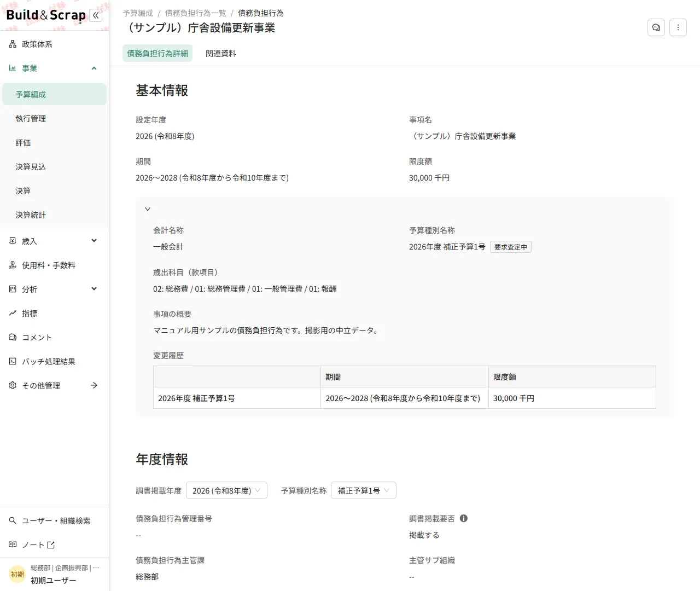Click 債務負担行為 in the breadcrumb
The height and width of the screenshot is (591, 700).
pos(261,13)
